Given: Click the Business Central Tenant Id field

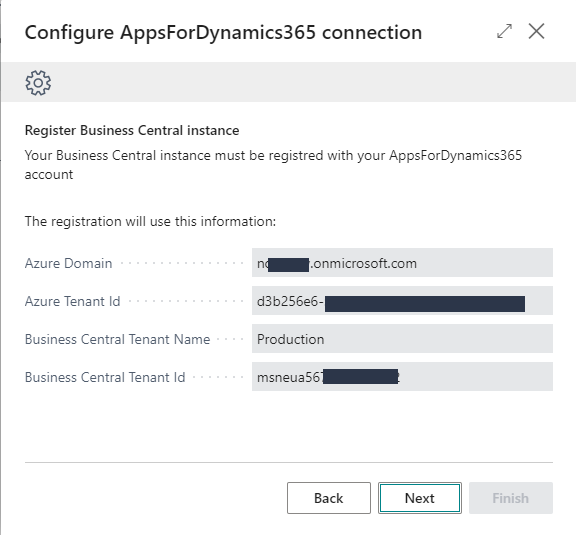Looking at the screenshot, I should tap(402, 377).
